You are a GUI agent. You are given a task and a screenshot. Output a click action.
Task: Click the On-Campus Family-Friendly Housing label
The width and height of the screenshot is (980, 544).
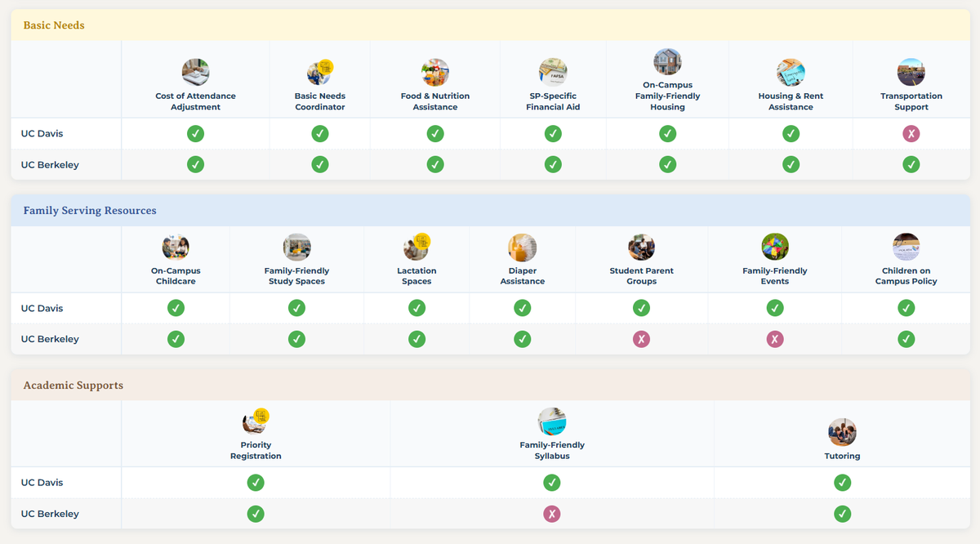(667, 96)
